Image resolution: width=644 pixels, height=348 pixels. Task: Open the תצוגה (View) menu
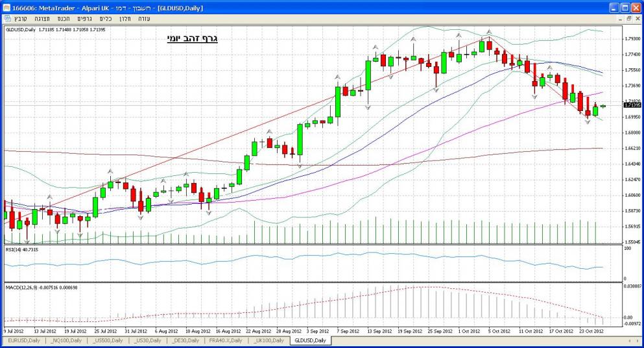(42, 18)
